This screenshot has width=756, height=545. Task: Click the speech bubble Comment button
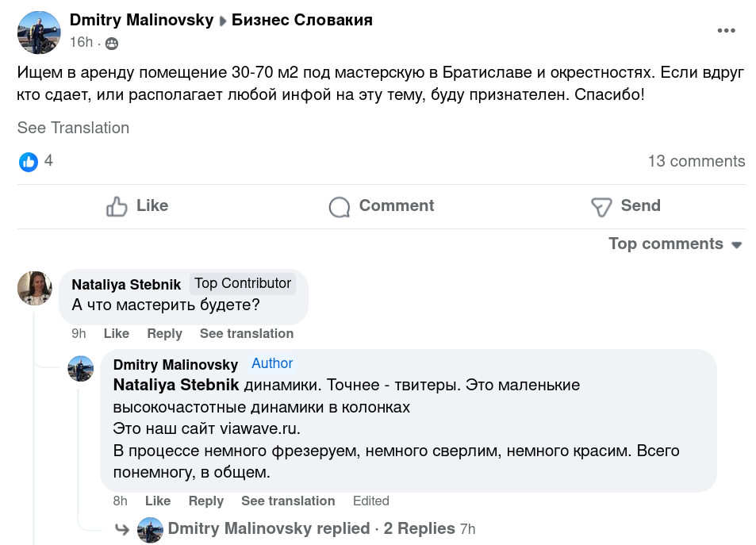[x=382, y=206]
